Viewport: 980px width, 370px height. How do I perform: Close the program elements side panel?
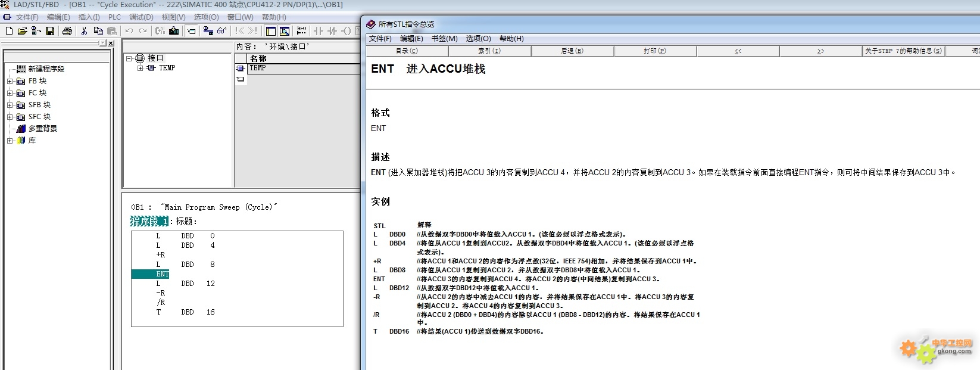pos(111,43)
